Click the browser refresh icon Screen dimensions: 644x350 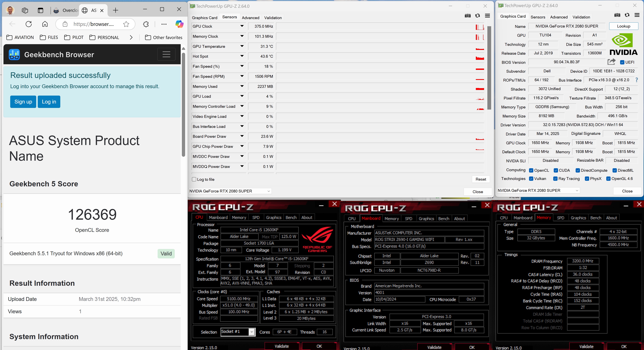[x=29, y=24]
